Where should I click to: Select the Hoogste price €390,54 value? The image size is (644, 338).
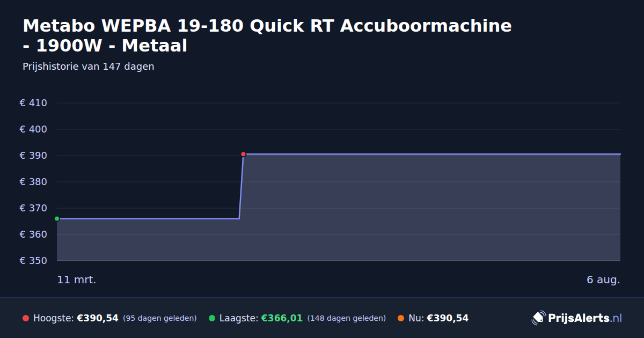click(x=98, y=318)
